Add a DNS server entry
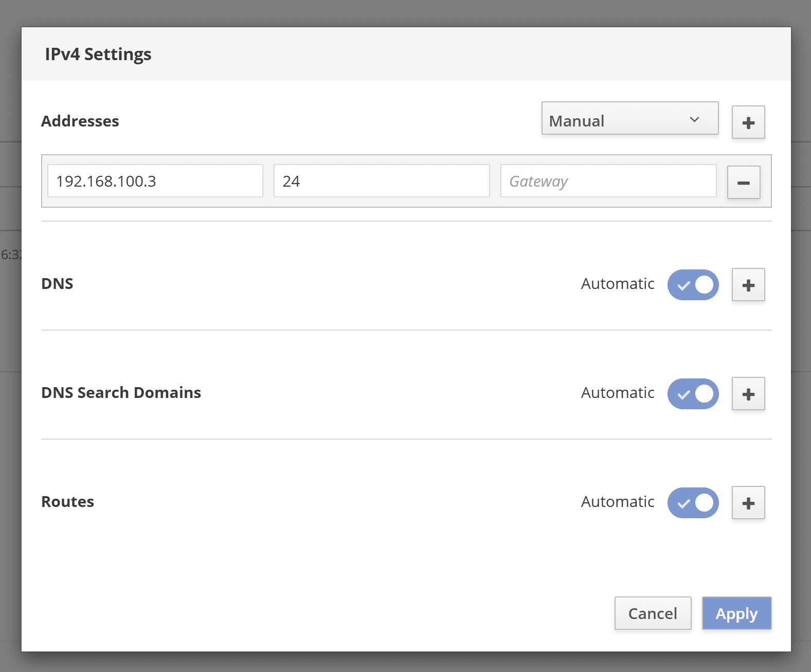 coord(748,285)
